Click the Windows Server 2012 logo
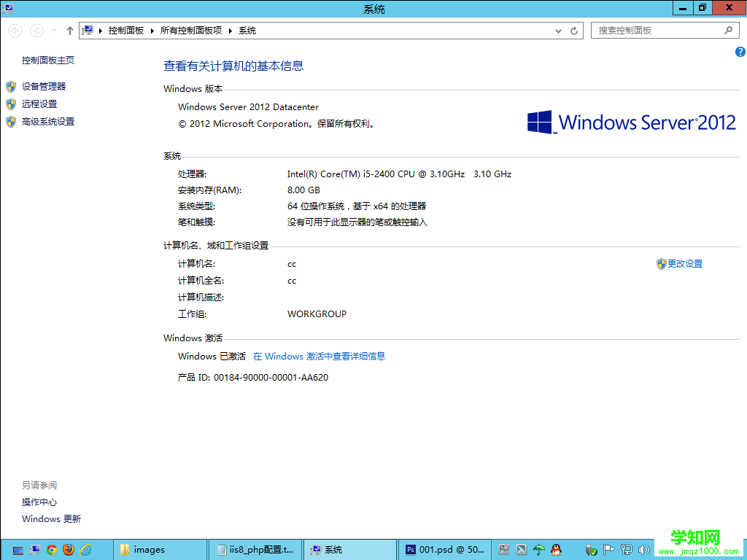The image size is (747, 560). coord(632,122)
